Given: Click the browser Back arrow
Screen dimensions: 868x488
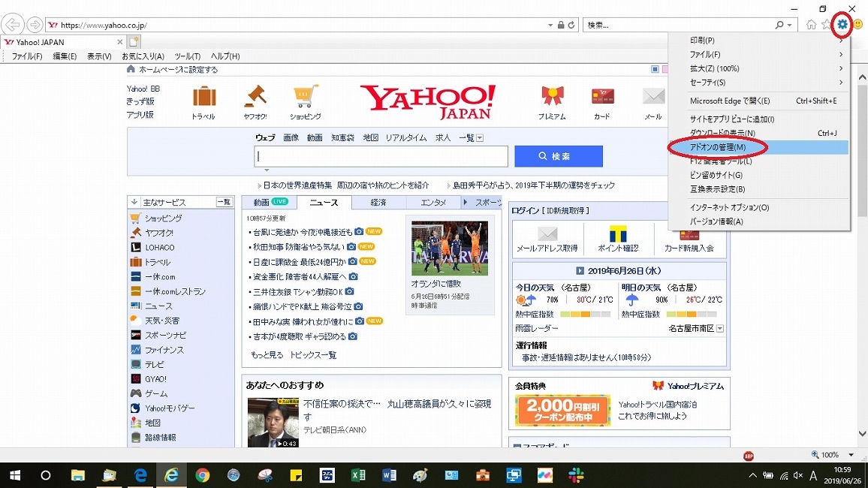Looking at the screenshot, I should tap(12, 25).
